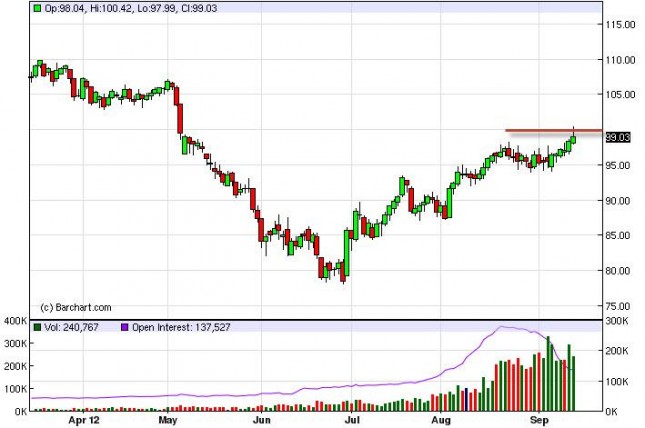Click the 'Open Interest: 137,527' label
Image resolution: width=645 pixels, height=428 pixels.
click(181, 327)
